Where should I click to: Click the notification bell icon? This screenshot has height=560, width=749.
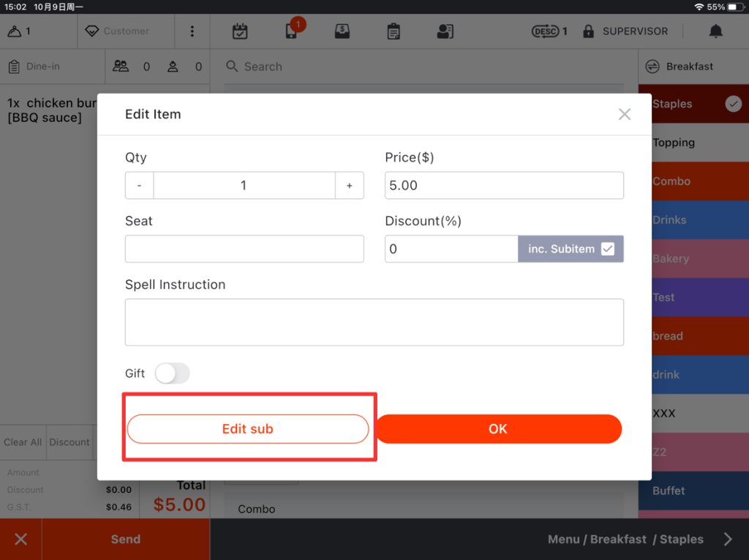(715, 31)
